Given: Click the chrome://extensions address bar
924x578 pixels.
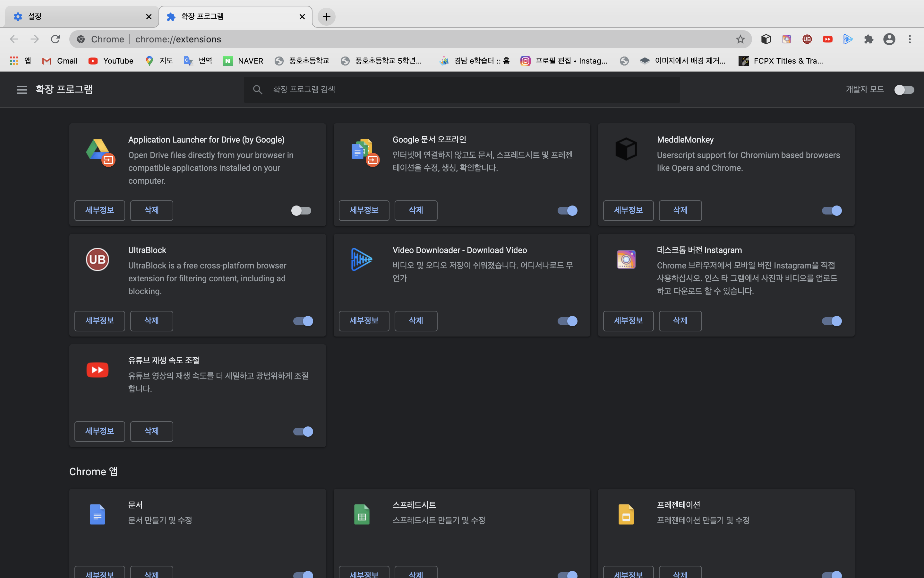Looking at the screenshot, I should [x=410, y=39].
